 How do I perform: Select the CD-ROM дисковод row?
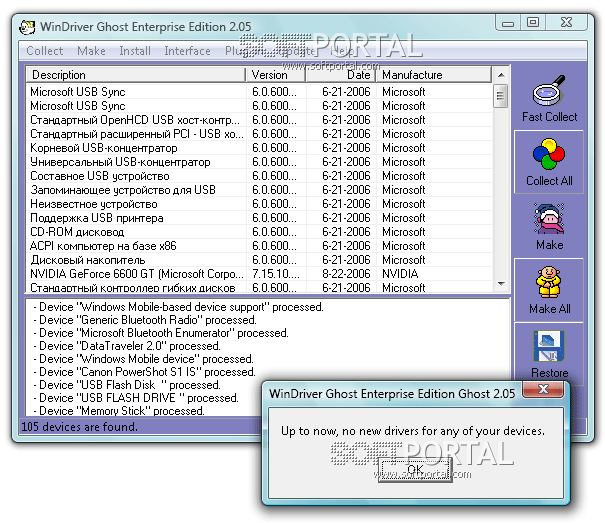[259, 232]
